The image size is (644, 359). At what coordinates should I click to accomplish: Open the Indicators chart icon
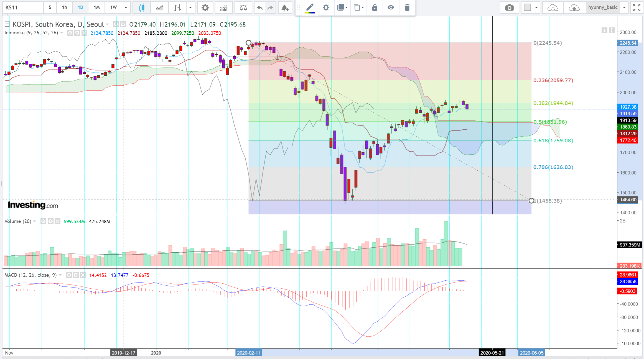tap(224, 7)
